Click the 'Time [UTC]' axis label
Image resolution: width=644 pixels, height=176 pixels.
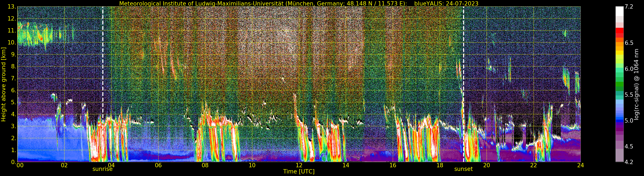point(299,172)
